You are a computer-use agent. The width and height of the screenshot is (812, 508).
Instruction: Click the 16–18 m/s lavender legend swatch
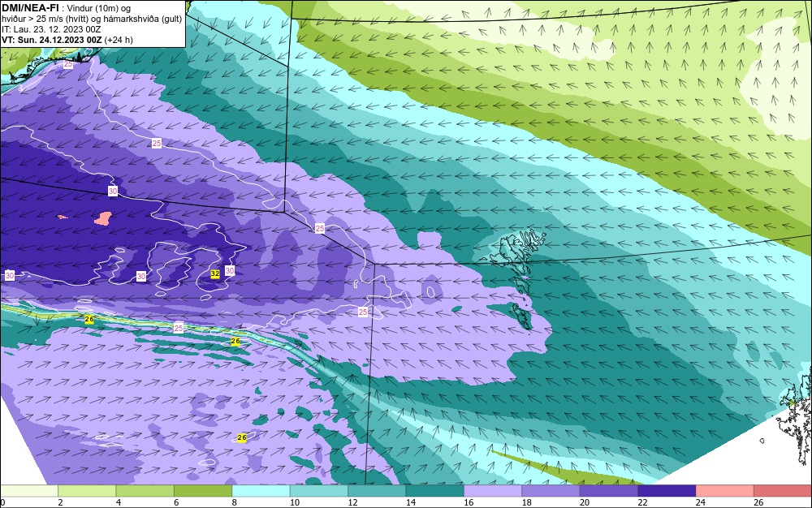coord(493,491)
